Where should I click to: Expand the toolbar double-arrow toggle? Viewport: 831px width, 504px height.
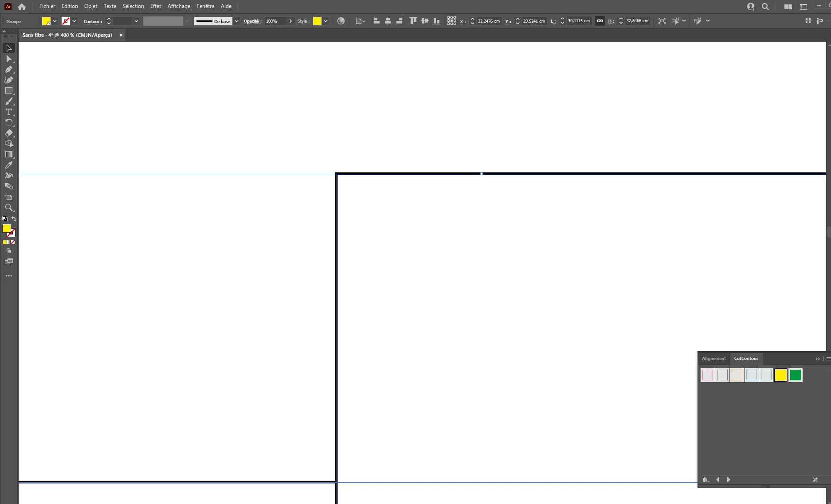[4, 31]
